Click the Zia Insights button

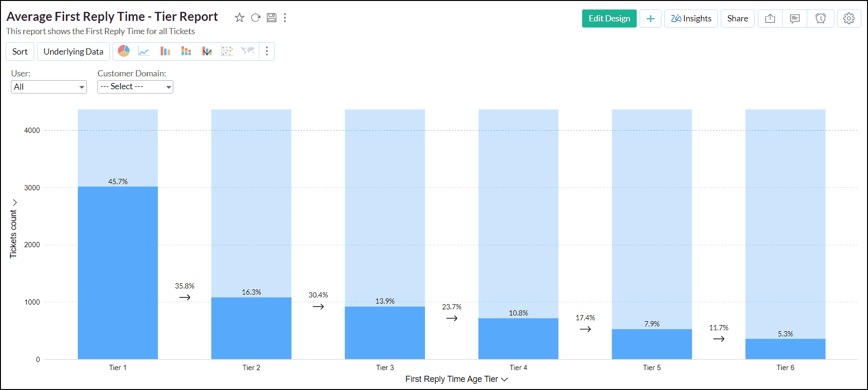[x=690, y=19]
